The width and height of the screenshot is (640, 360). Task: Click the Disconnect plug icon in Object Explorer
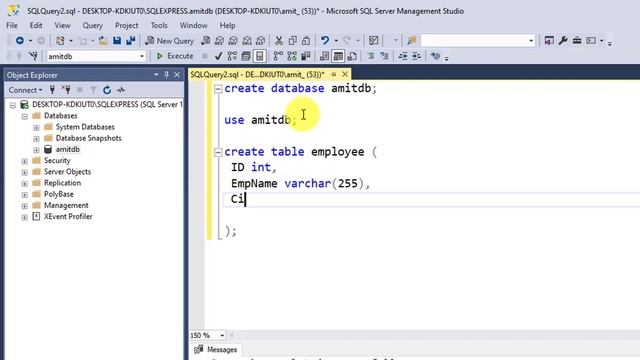pyautogui.click(x=66, y=90)
